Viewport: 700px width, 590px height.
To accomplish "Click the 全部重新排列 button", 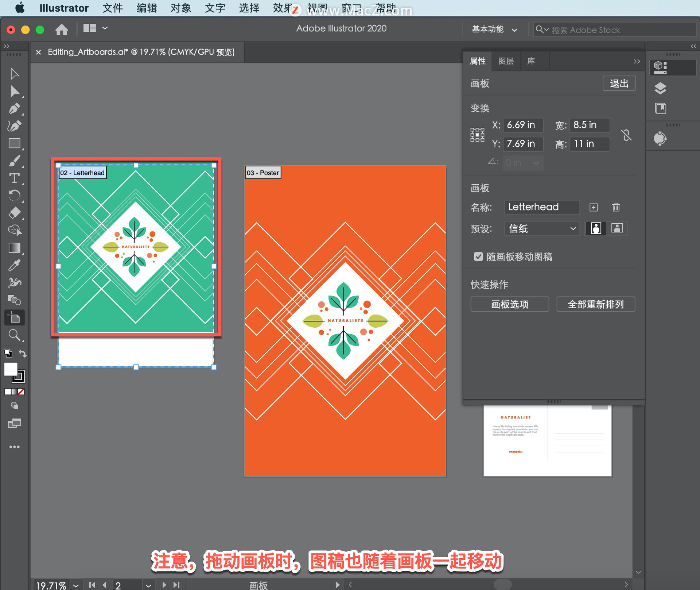I will point(595,304).
